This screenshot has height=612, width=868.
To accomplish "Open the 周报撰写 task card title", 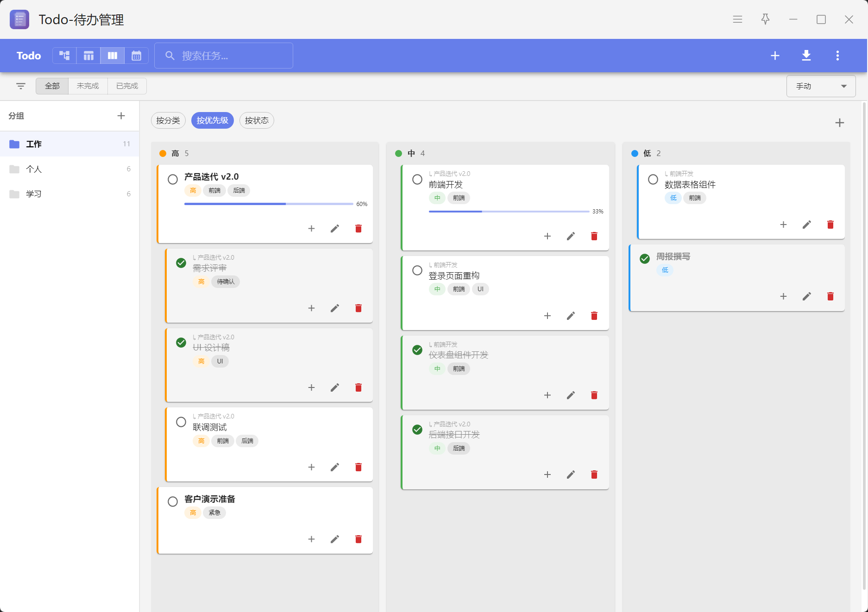I will click(673, 256).
